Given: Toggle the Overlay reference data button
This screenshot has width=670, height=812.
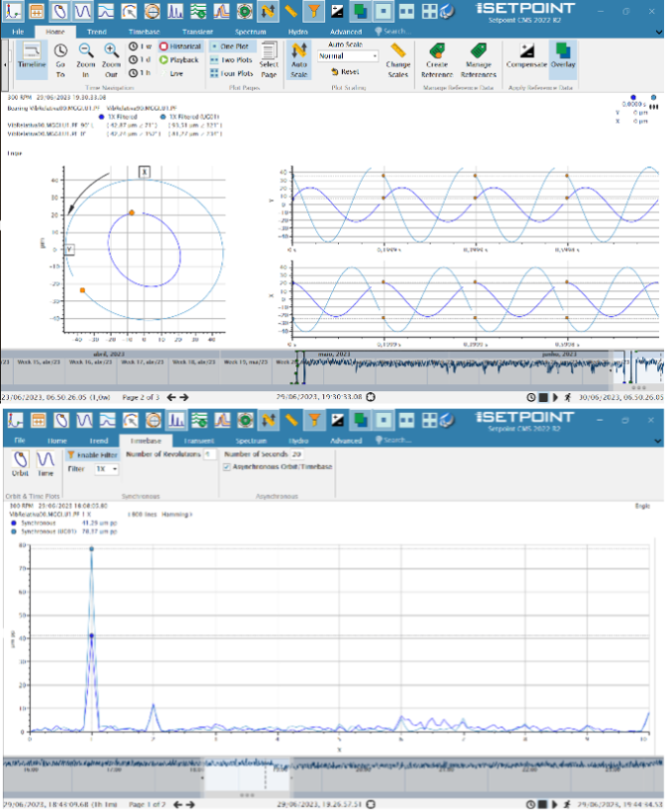Looking at the screenshot, I should [x=563, y=51].
